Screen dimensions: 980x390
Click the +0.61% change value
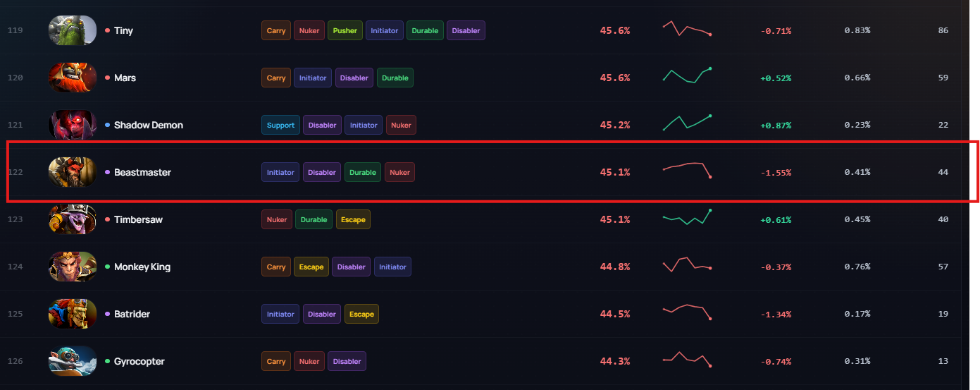tap(776, 219)
